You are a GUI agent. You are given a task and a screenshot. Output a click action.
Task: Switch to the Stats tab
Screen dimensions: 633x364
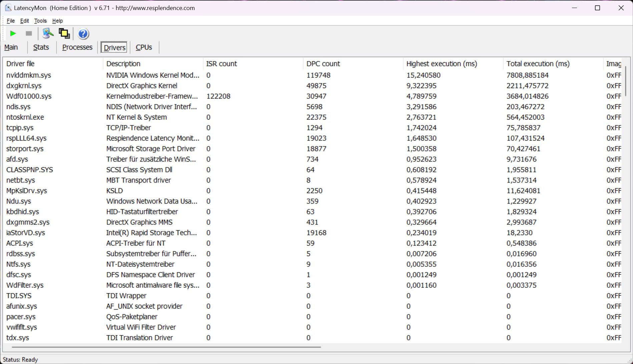pos(41,47)
